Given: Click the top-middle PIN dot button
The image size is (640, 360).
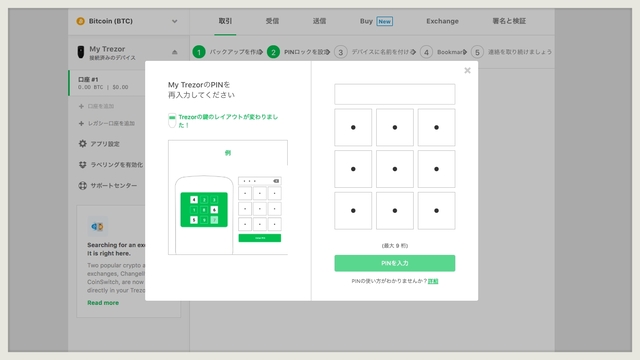Looking at the screenshot, I should [x=395, y=127].
